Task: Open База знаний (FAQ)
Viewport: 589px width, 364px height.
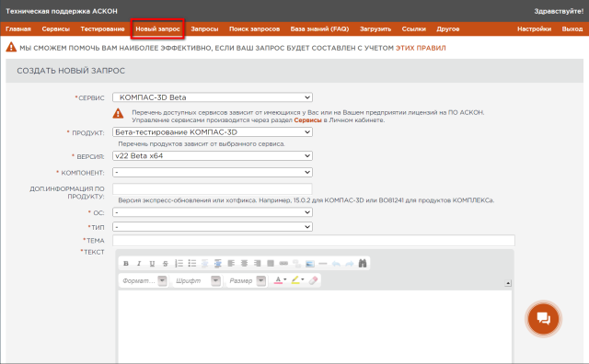Action: (319, 28)
